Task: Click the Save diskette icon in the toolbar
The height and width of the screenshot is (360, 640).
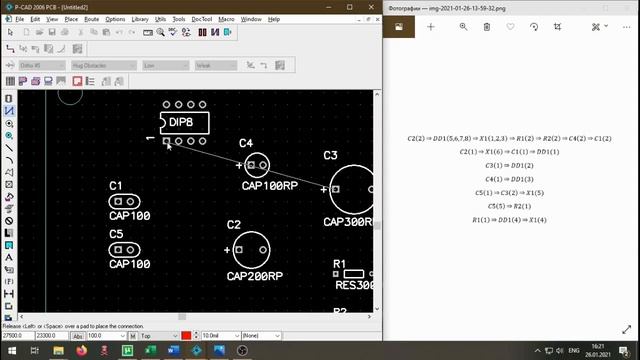Action: tap(52, 32)
